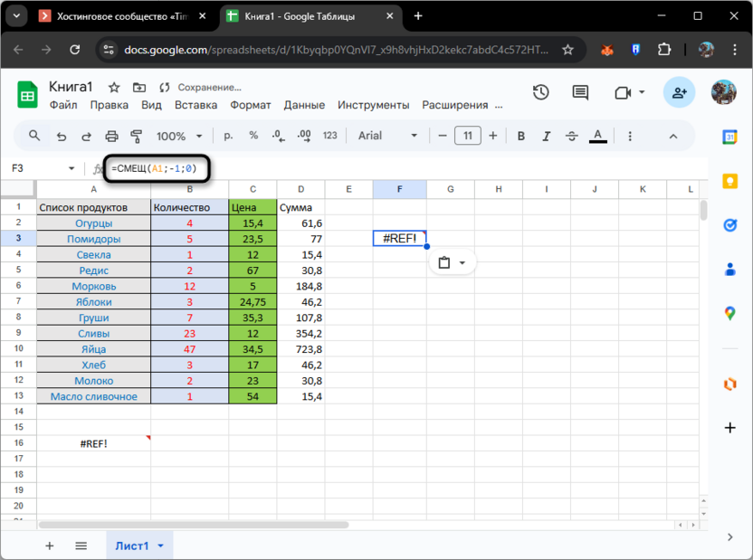Open Google Tasks side panel

tap(730, 224)
